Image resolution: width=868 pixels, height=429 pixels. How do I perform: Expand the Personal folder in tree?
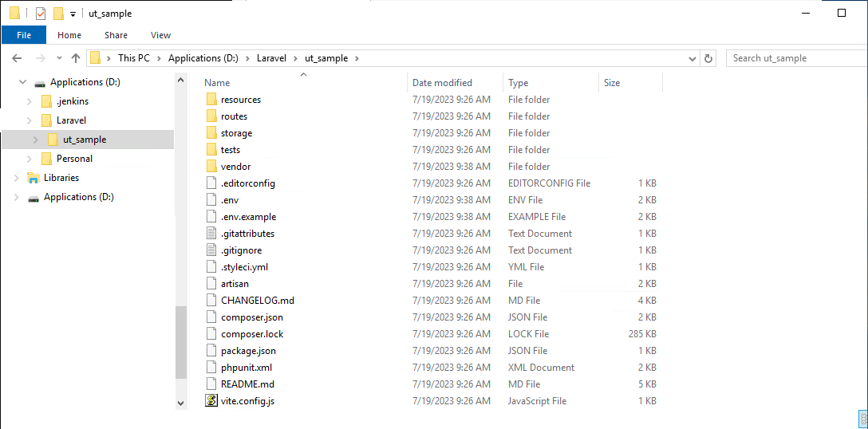[30, 159]
